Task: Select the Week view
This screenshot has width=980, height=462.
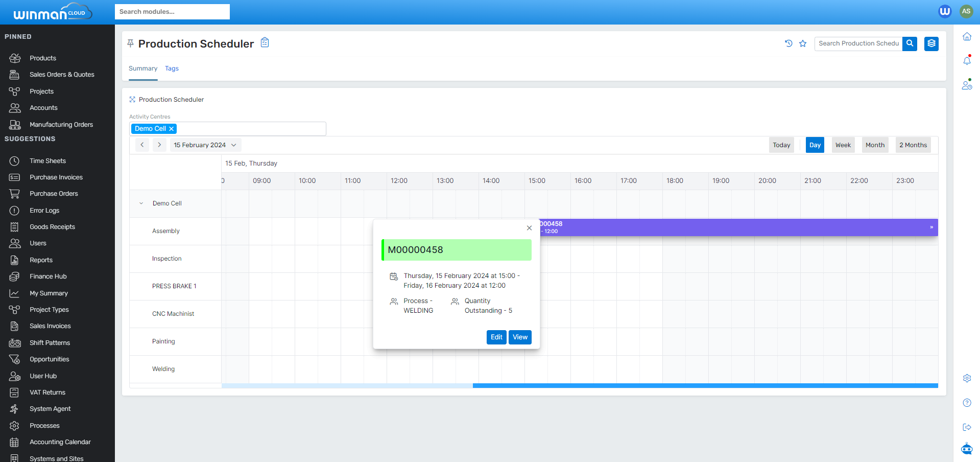Action: (843, 145)
